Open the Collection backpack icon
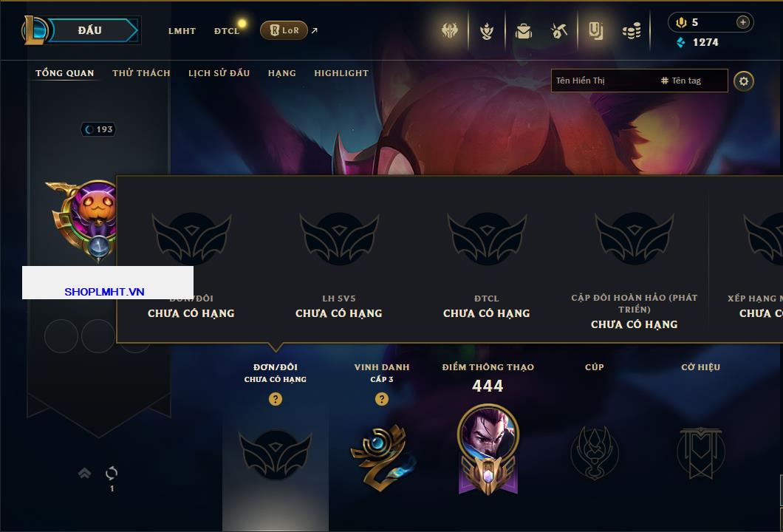This screenshot has height=532, width=783. point(523,31)
